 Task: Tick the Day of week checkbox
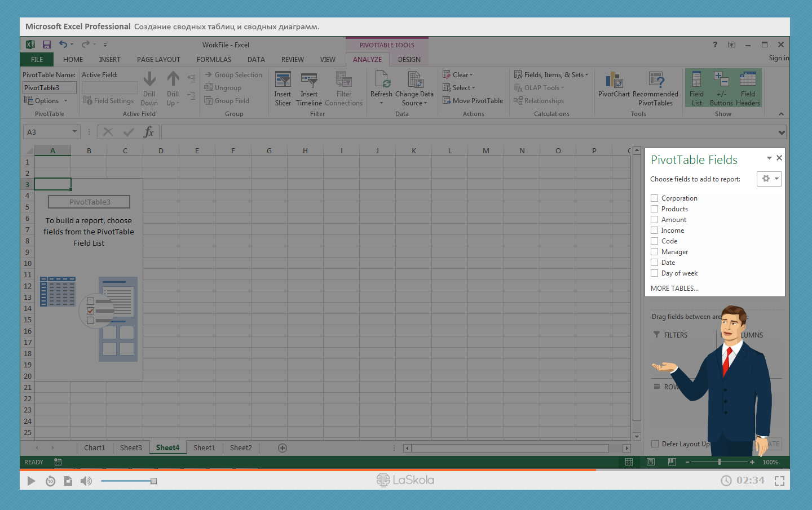pos(655,273)
